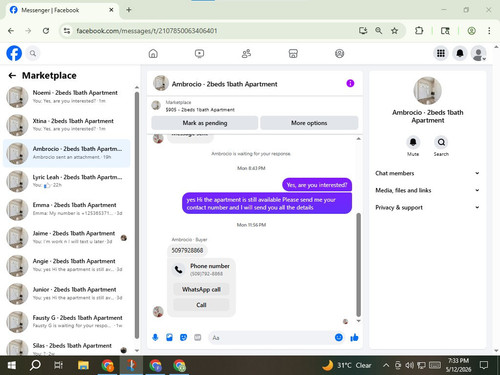Open the Angie conversation

point(67,265)
